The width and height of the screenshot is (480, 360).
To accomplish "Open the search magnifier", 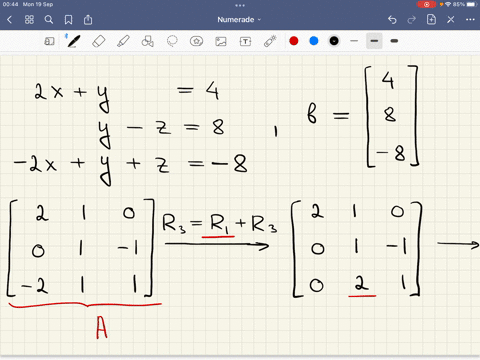I will pyautogui.click(x=49, y=20).
